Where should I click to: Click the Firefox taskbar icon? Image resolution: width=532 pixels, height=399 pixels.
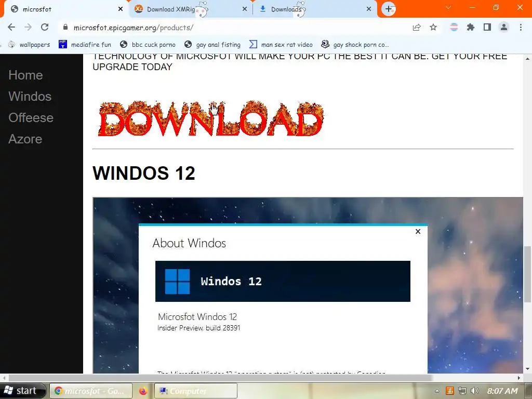[x=143, y=391]
